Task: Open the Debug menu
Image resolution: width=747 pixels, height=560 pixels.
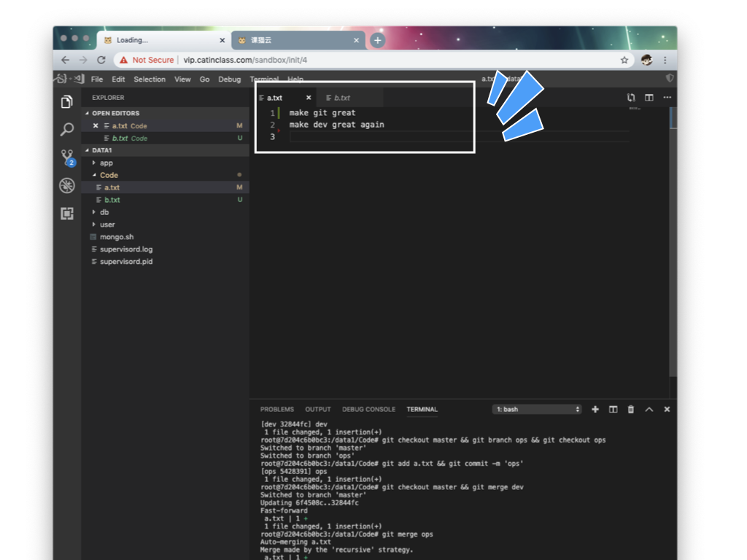Action: pyautogui.click(x=230, y=79)
